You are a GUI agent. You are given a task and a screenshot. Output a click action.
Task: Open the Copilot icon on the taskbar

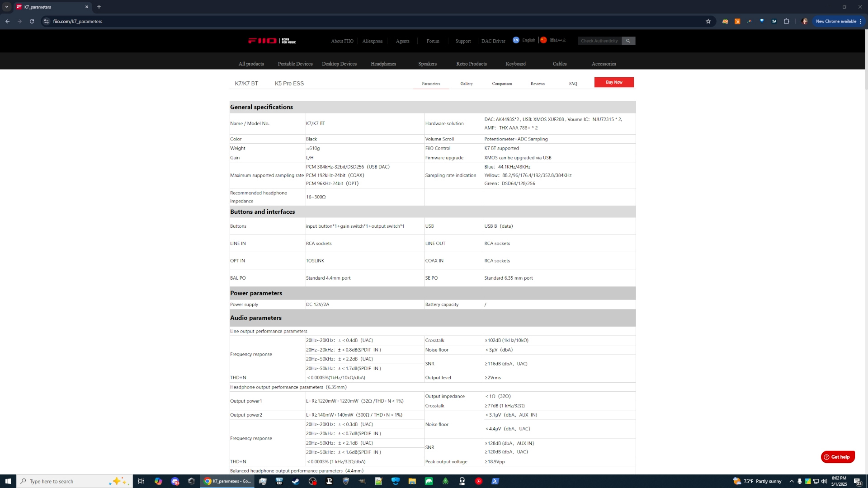click(x=158, y=481)
